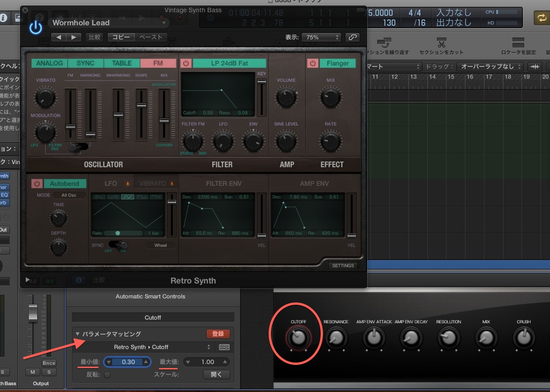Select the FM oscillator tab
The height and width of the screenshot is (392, 550).
tap(158, 63)
